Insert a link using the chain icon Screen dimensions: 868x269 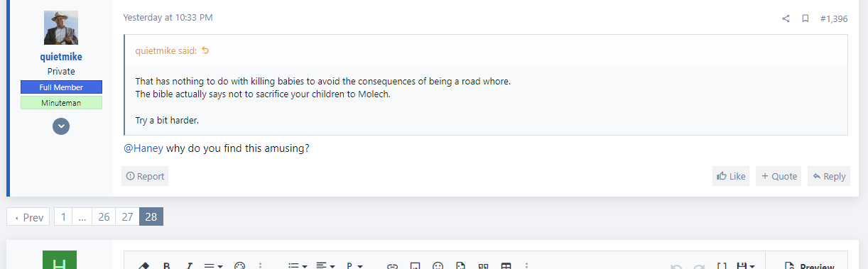coord(391,266)
